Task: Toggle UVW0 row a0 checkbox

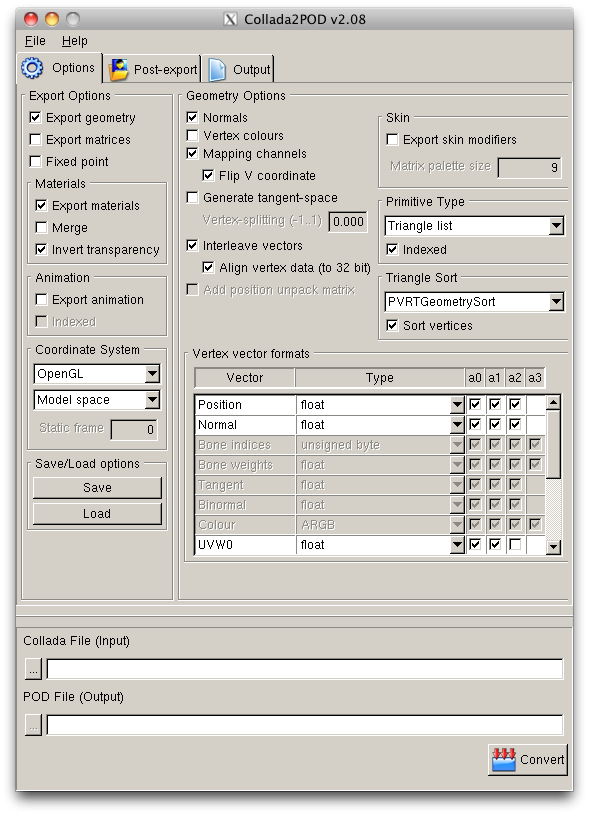Action: click(475, 544)
